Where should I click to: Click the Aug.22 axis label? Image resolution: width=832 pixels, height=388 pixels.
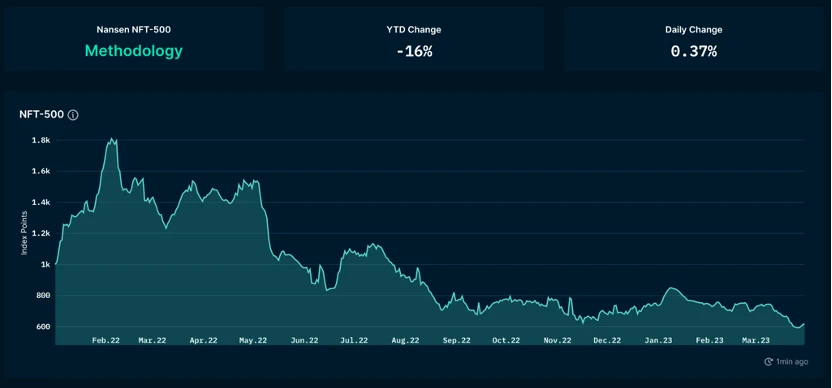405,341
